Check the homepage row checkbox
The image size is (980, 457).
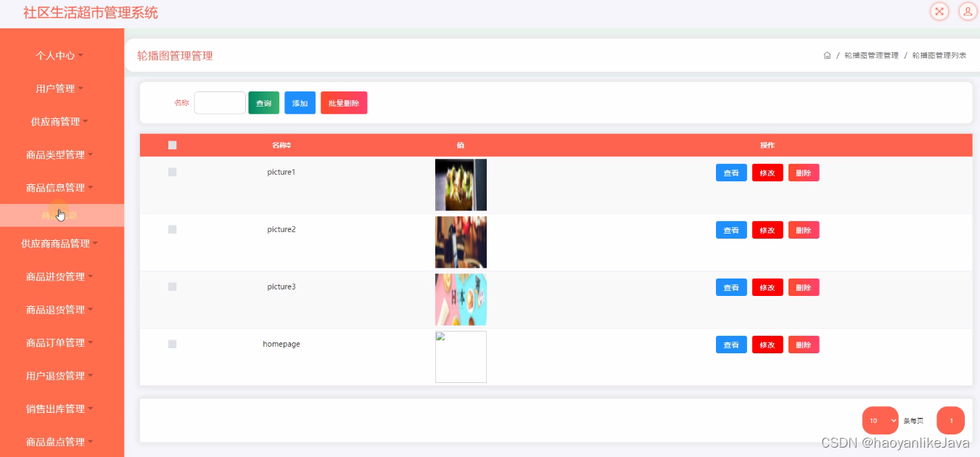pyautogui.click(x=172, y=344)
